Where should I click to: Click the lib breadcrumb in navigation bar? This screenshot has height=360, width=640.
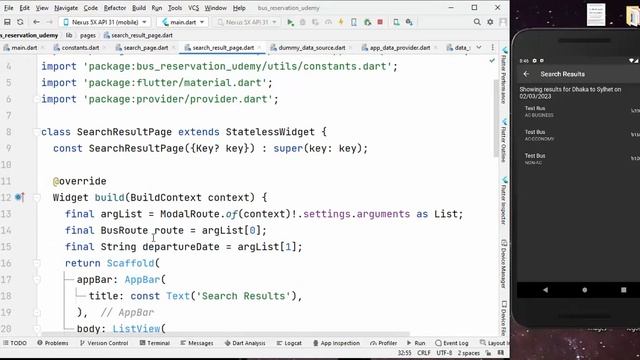point(69,36)
